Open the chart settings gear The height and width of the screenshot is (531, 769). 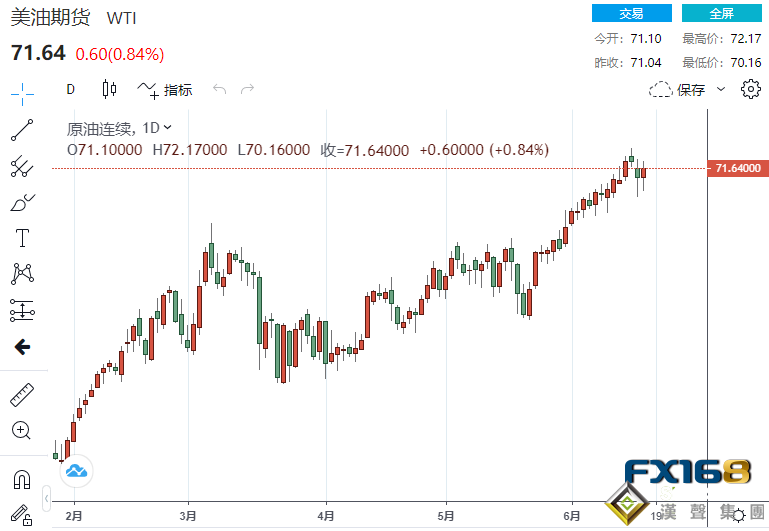coord(751,90)
